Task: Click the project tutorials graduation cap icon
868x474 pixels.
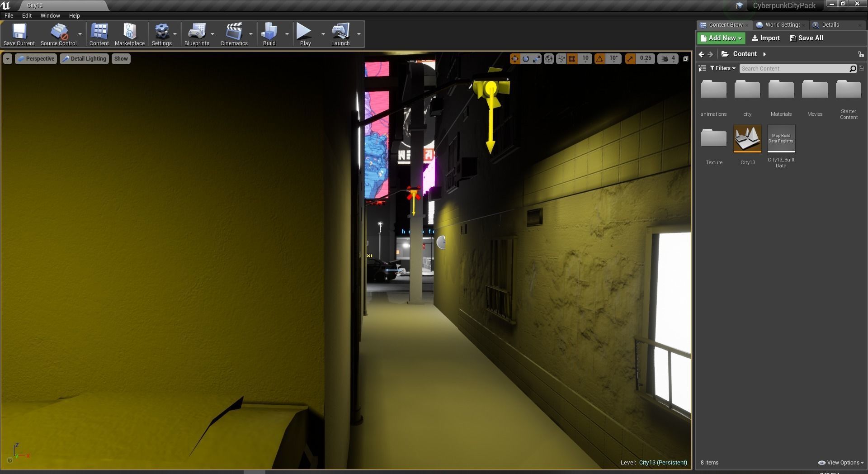Action: [x=739, y=6]
